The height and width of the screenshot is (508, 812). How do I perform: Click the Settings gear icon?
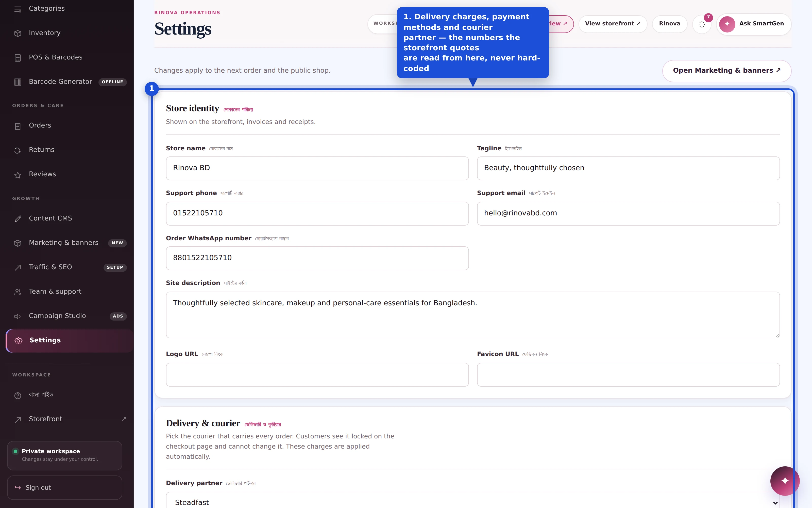(x=19, y=341)
